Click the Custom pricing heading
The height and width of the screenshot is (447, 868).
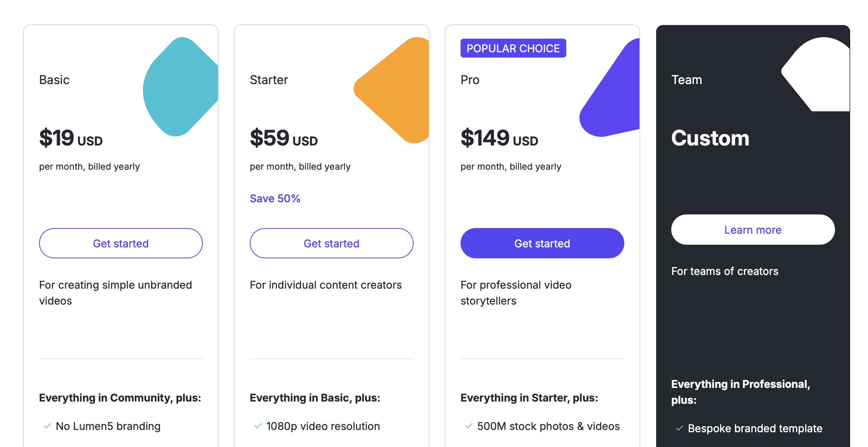coord(710,138)
